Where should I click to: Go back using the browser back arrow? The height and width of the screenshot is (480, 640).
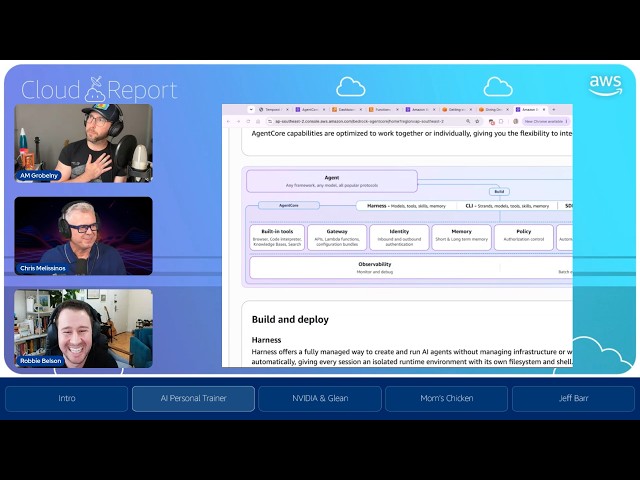(x=228, y=122)
